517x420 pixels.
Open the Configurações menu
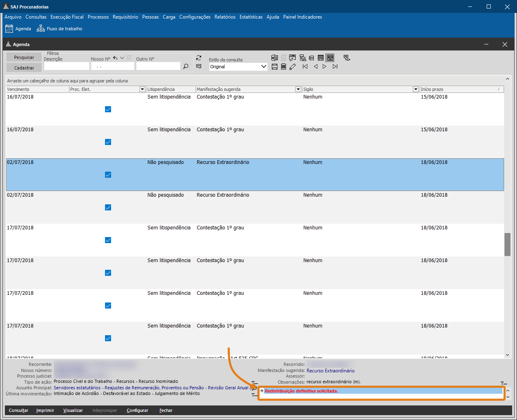[195, 17]
